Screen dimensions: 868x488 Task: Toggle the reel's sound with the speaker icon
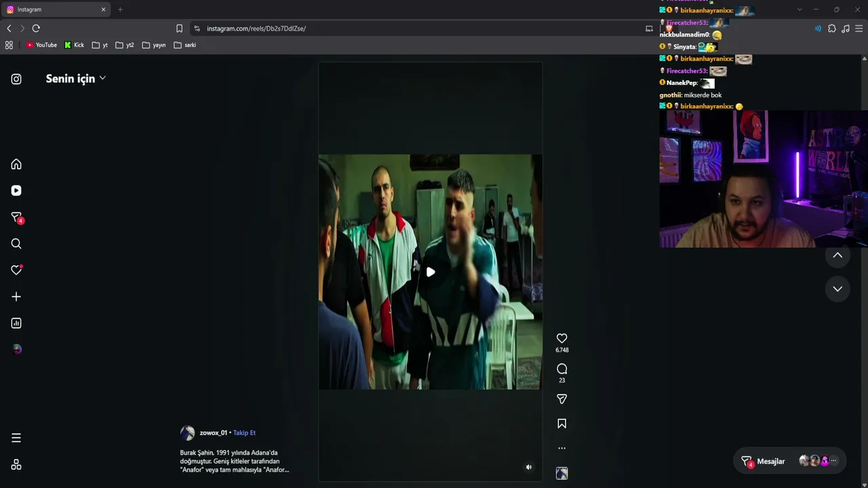pos(529,467)
